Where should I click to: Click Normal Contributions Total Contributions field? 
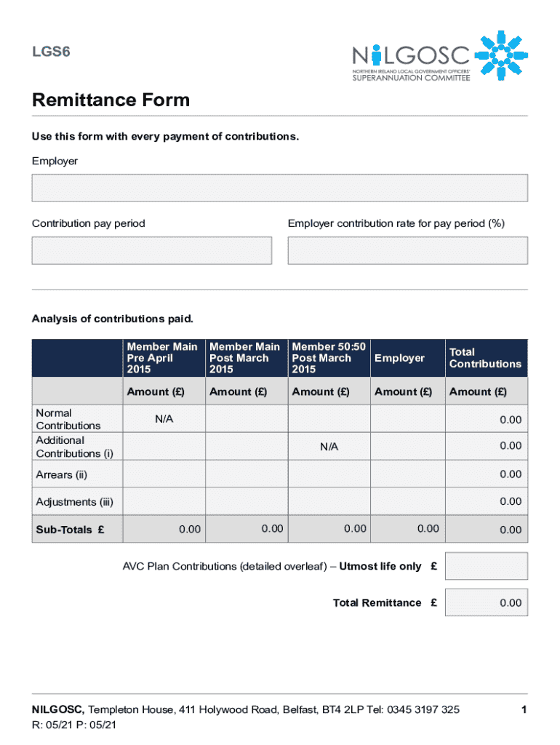point(486,419)
